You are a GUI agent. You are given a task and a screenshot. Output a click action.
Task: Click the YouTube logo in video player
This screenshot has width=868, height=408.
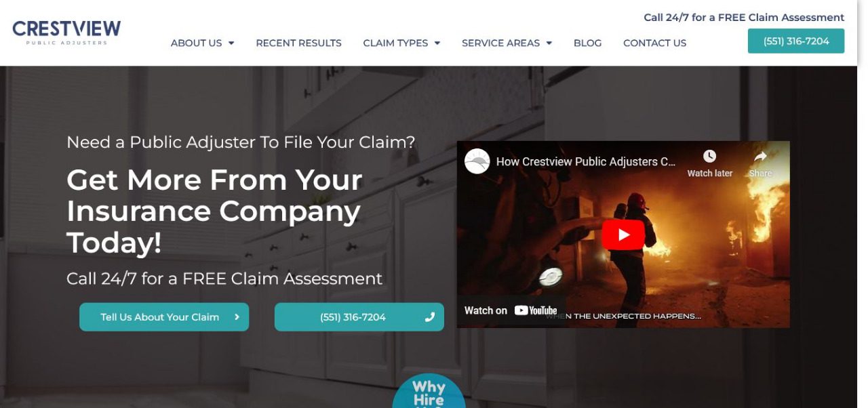(x=536, y=310)
